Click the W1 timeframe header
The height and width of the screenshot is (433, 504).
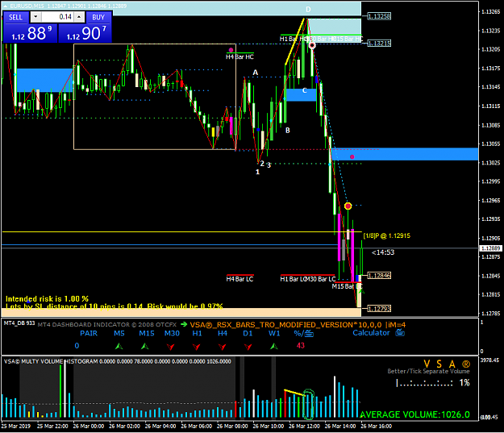(x=274, y=333)
